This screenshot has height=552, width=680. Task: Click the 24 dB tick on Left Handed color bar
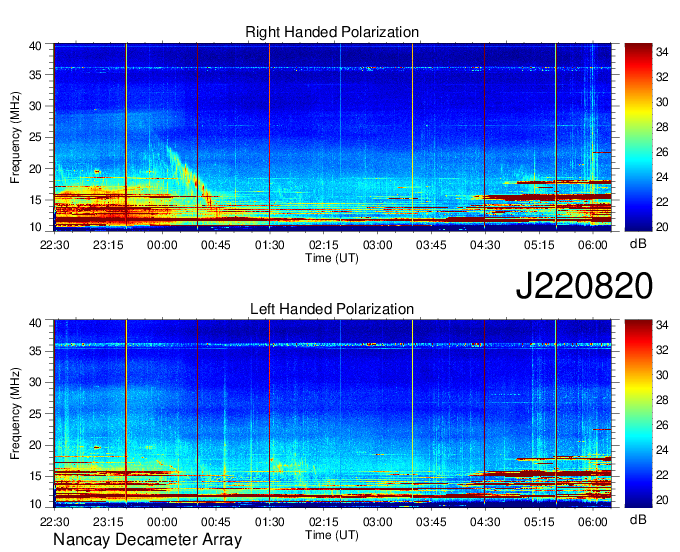(x=662, y=450)
